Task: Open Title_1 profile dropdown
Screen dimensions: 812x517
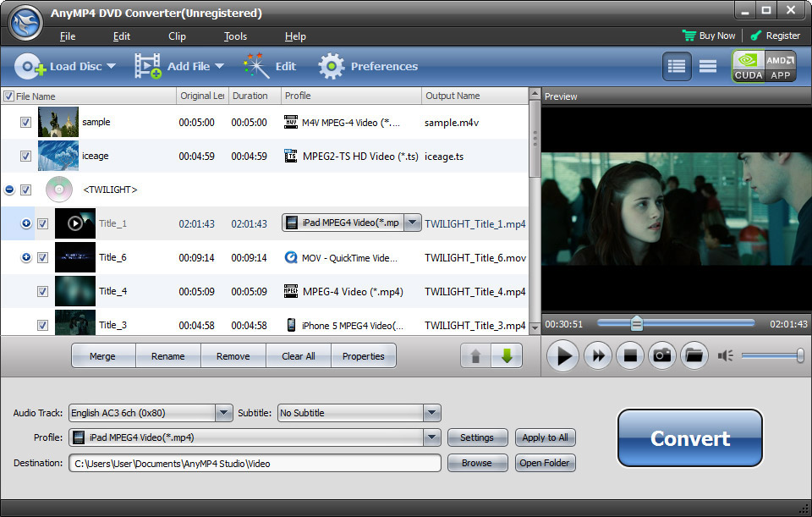Action: click(412, 223)
